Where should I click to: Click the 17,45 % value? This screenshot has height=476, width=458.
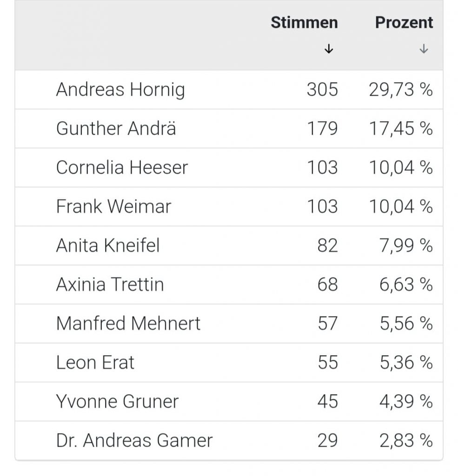[401, 128]
